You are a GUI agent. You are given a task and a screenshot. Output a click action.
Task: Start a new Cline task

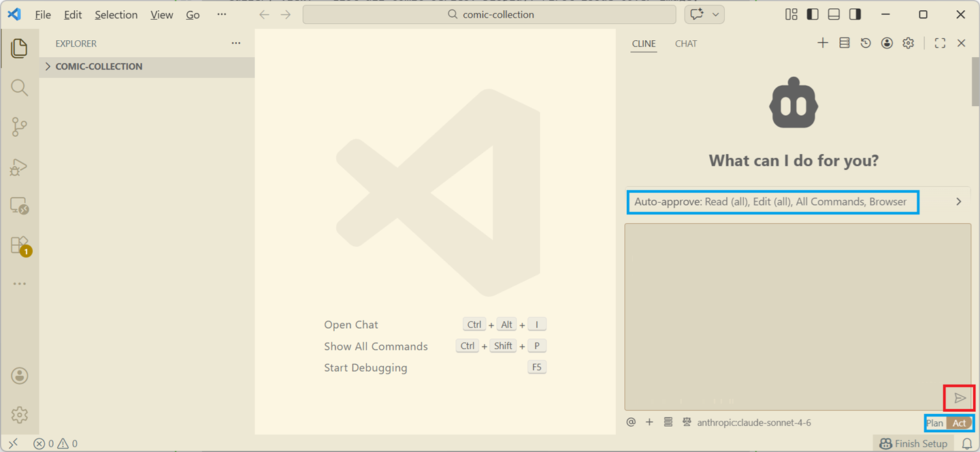(823, 43)
